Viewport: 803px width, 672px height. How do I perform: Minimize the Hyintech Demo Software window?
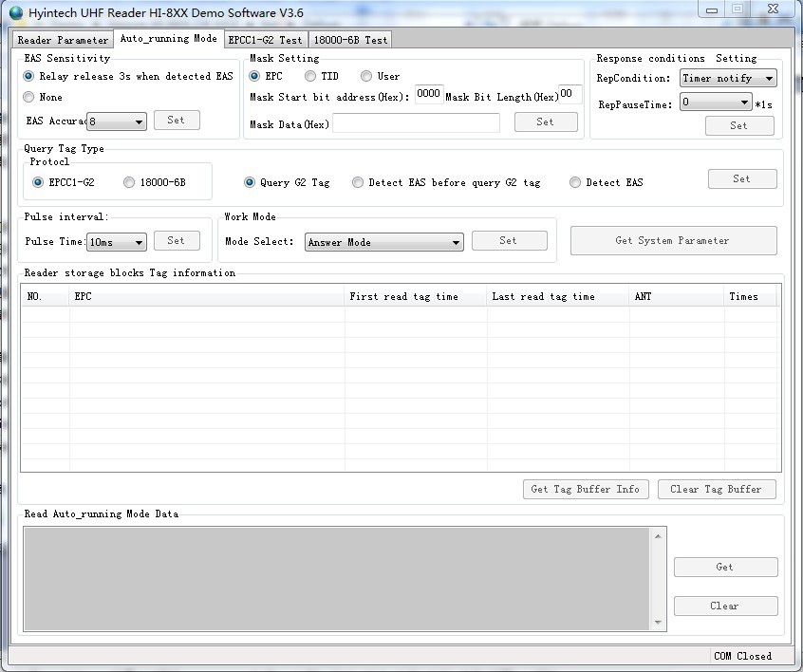(x=712, y=9)
